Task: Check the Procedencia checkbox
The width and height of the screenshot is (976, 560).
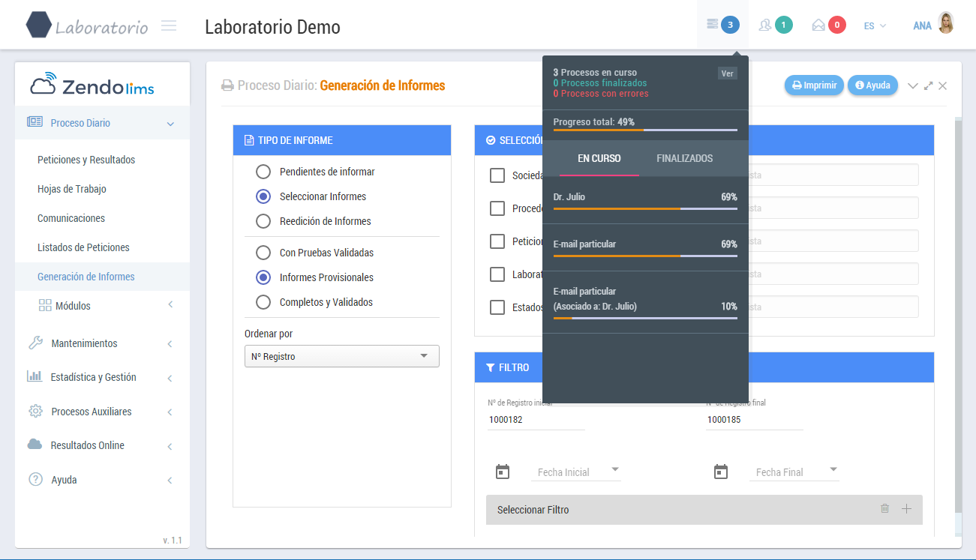Action: 497,208
